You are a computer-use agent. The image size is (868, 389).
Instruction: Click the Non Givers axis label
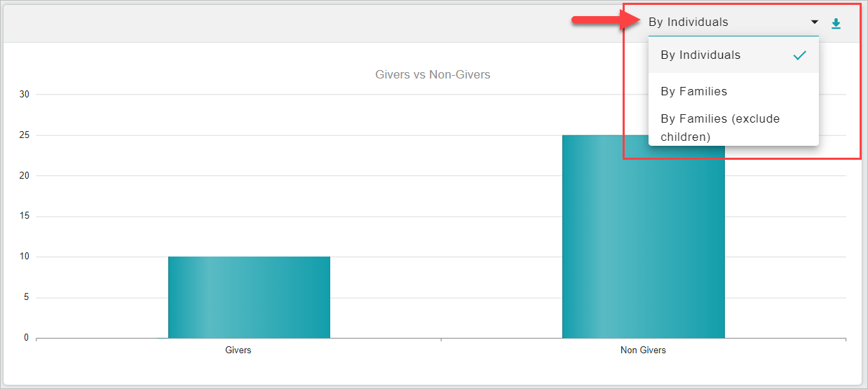643,350
